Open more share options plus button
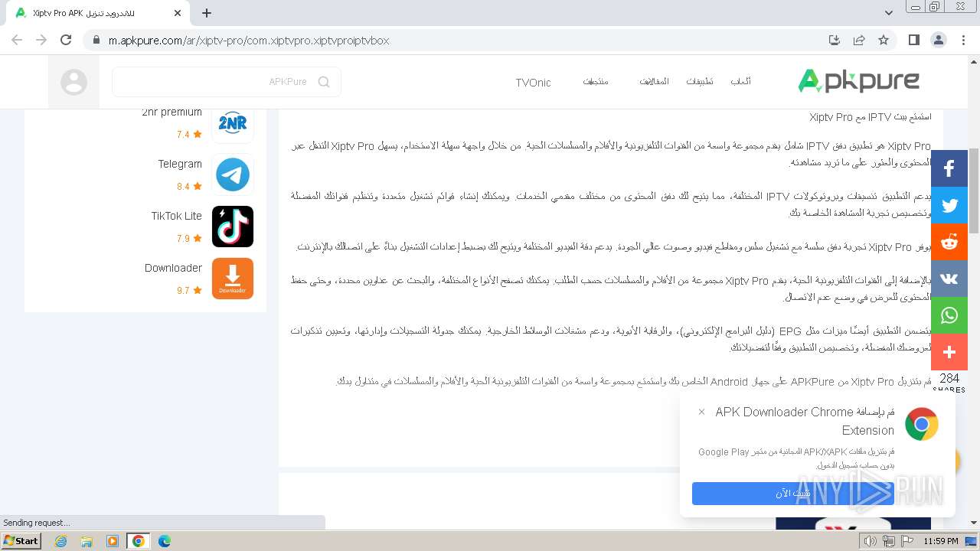The height and width of the screenshot is (551, 980). [x=949, y=352]
